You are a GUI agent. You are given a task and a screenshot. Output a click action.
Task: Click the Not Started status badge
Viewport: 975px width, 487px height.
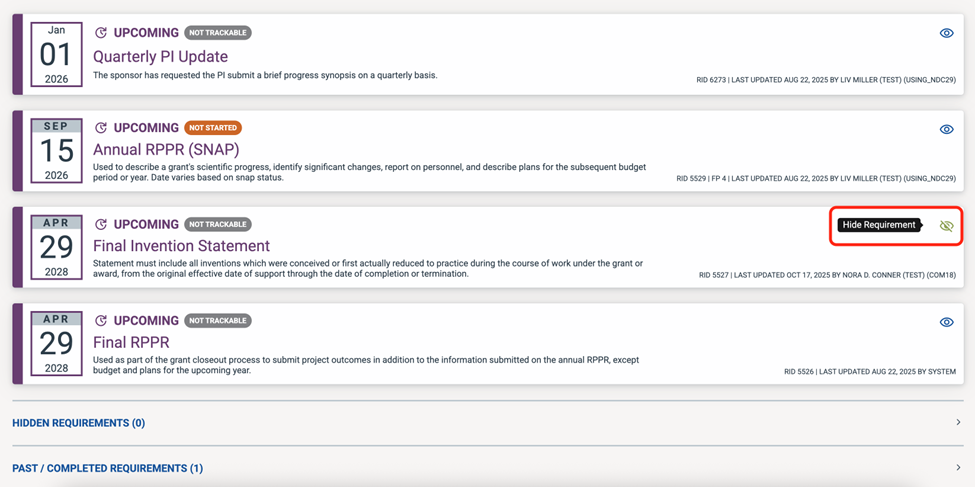tap(213, 128)
